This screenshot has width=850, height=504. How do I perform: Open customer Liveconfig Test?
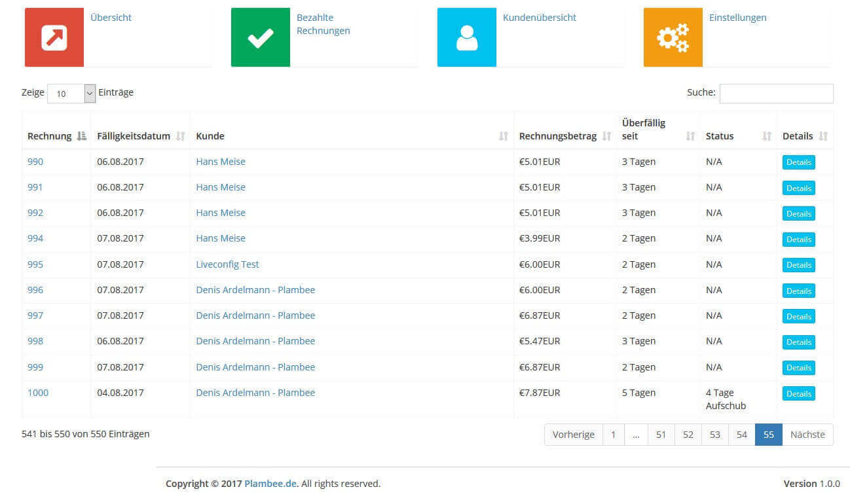[227, 264]
